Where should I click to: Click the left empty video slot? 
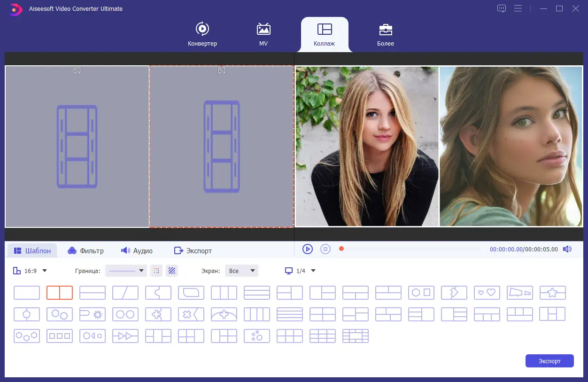point(77,147)
